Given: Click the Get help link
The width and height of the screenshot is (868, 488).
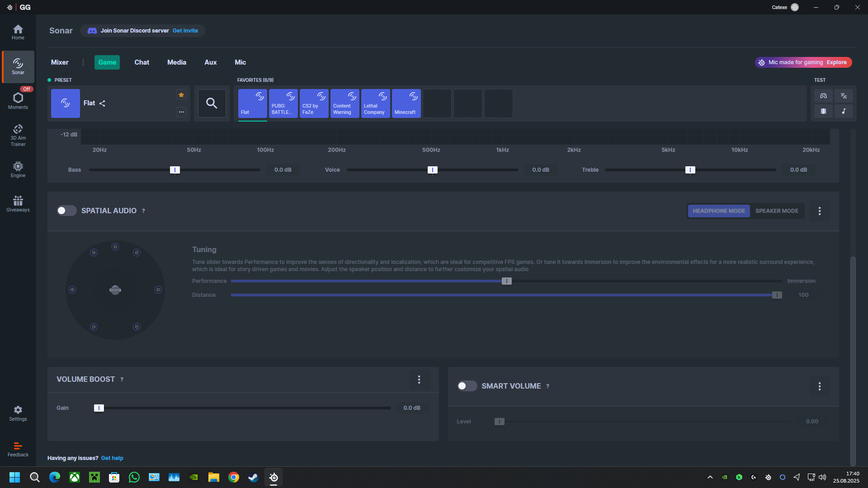Looking at the screenshot, I should point(112,458).
